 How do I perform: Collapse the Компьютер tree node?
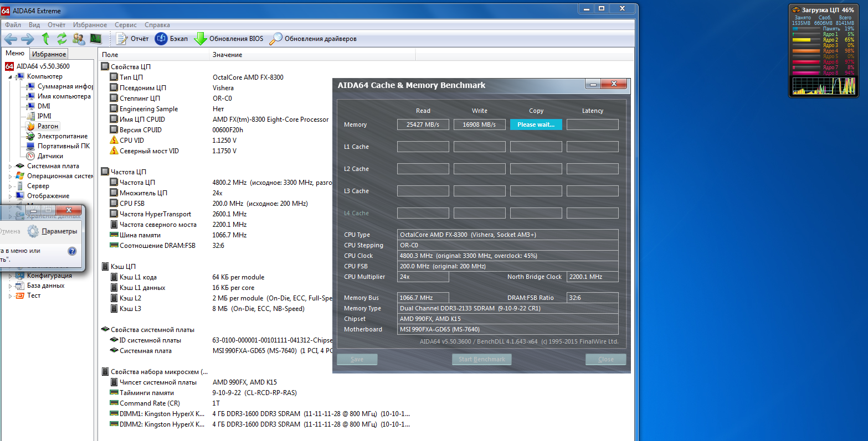point(10,77)
